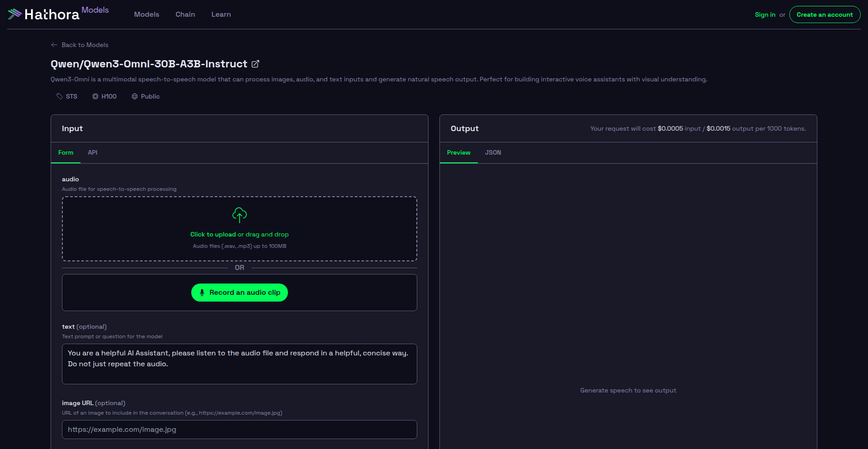Image resolution: width=868 pixels, height=449 pixels.
Task: Focus the image URL input field
Action: click(240, 430)
